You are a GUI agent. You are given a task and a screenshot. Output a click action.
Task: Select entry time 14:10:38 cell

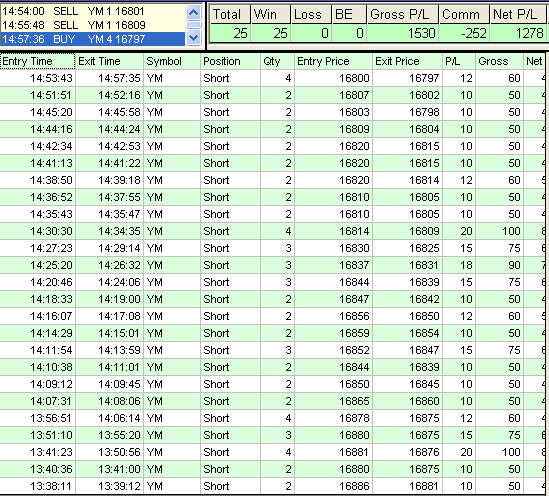coord(37,367)
